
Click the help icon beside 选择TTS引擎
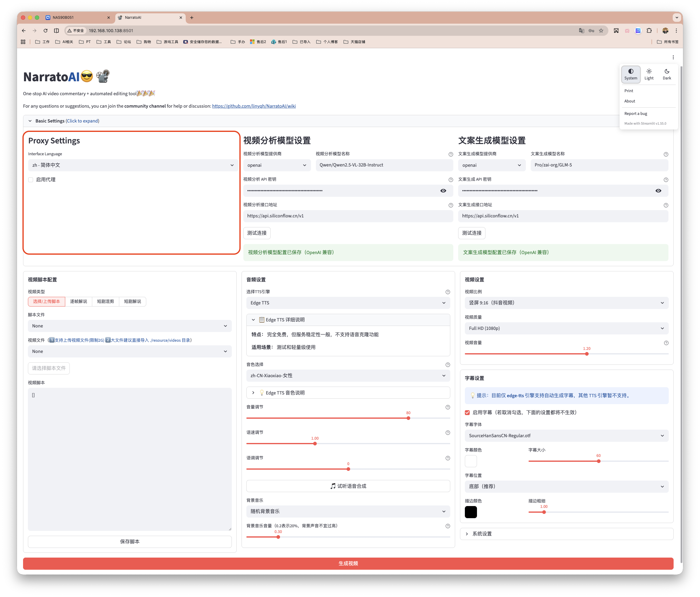448,292
